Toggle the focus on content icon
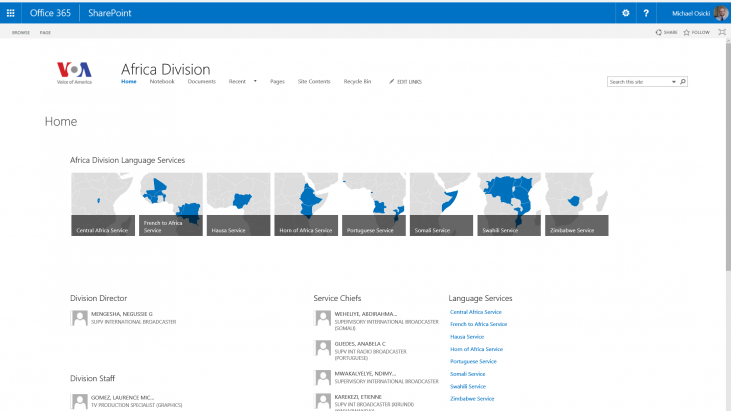Viewport: 731px width, 411px height. point(722,32)
